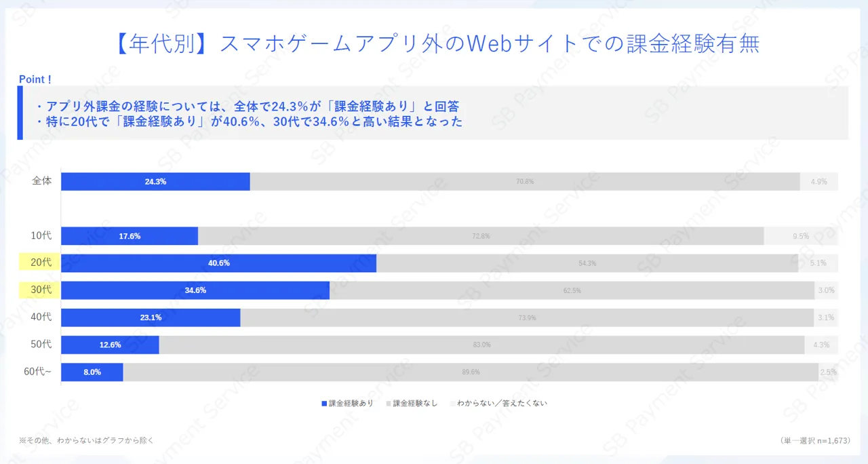This screenshot has height=464, width=868.
Task: Click the footnote ※その他、わからないはグラフから除く
Action: (x=87, y=440)
